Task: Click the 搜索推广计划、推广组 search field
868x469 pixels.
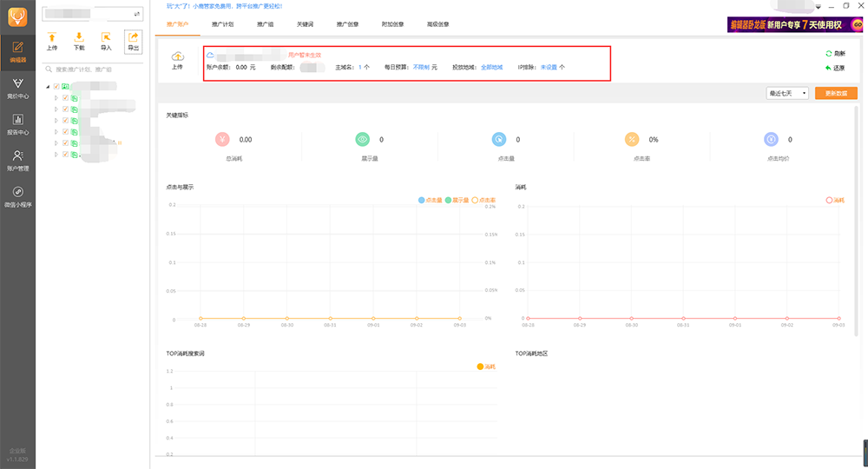Action: [93, 69]
